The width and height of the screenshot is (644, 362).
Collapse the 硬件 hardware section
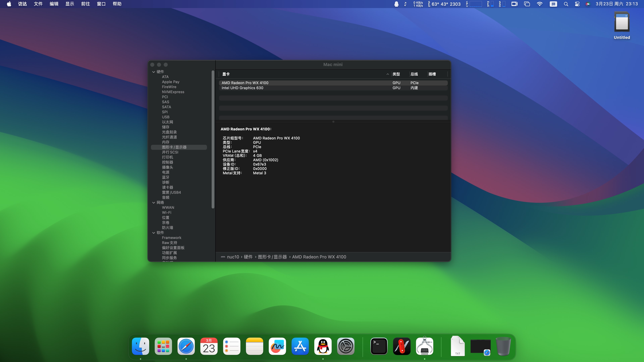coord(153,72)
